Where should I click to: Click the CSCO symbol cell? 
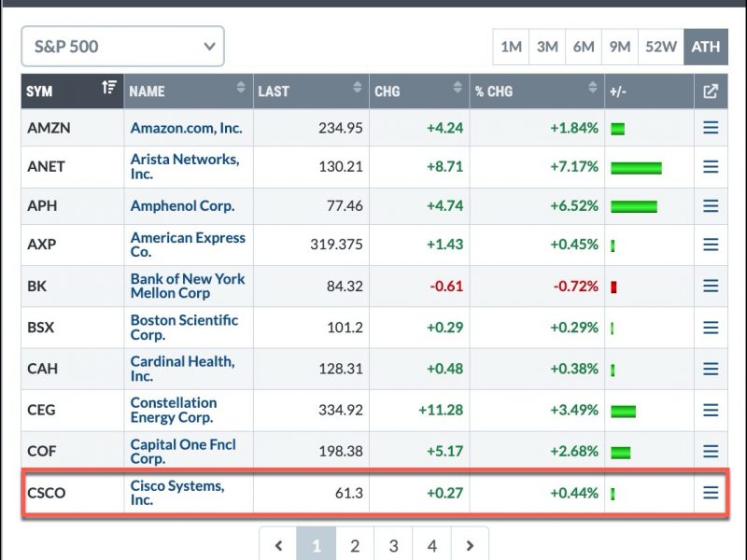click(x=73, y=493)
